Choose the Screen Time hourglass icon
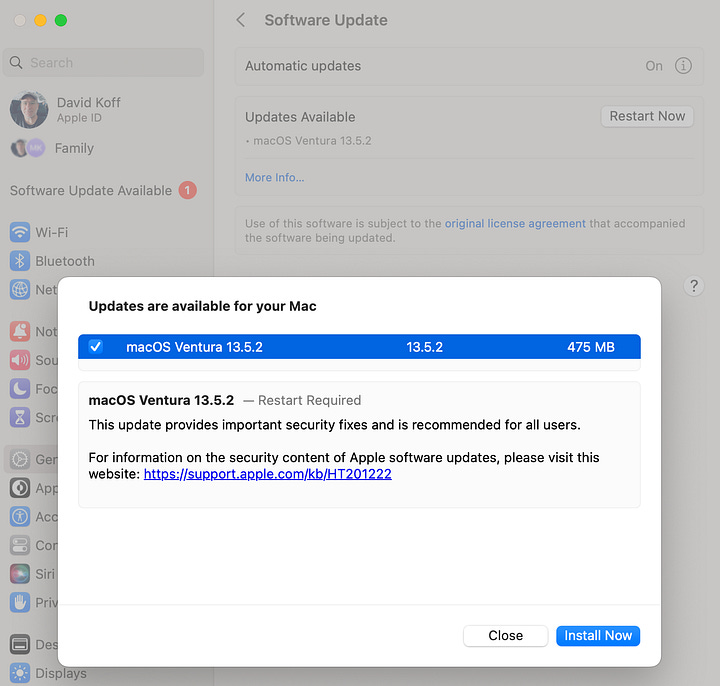The width and height of the screenshot is (720, 686). (20, 417)
